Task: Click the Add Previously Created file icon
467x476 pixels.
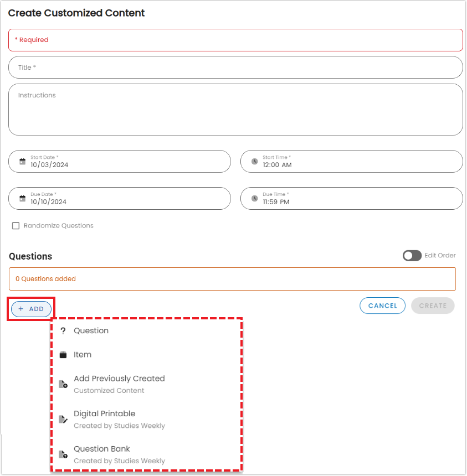Action: pos(63,384)
